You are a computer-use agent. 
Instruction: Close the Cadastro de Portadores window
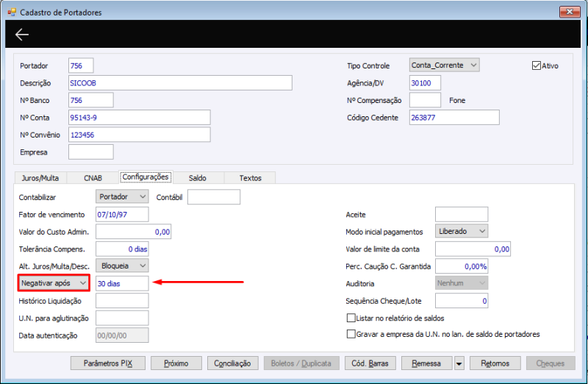[x=570, y=12]
